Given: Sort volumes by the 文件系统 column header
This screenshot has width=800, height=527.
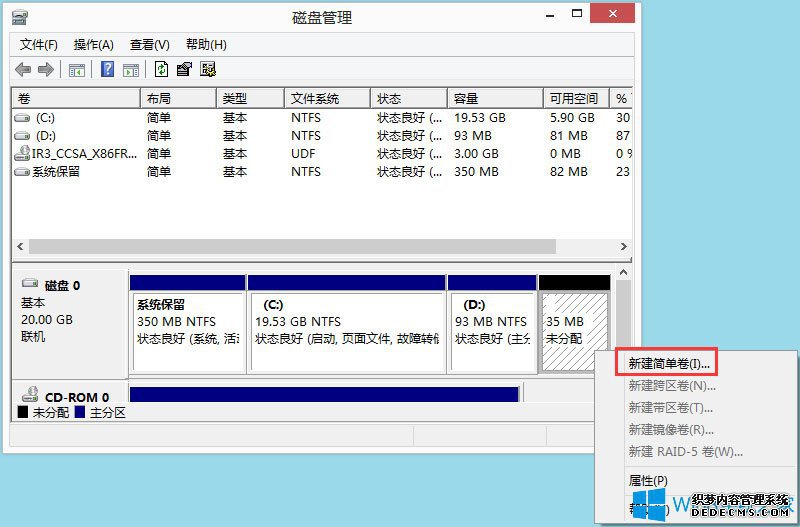Looking at the screenshot, I should click(314, 98).
